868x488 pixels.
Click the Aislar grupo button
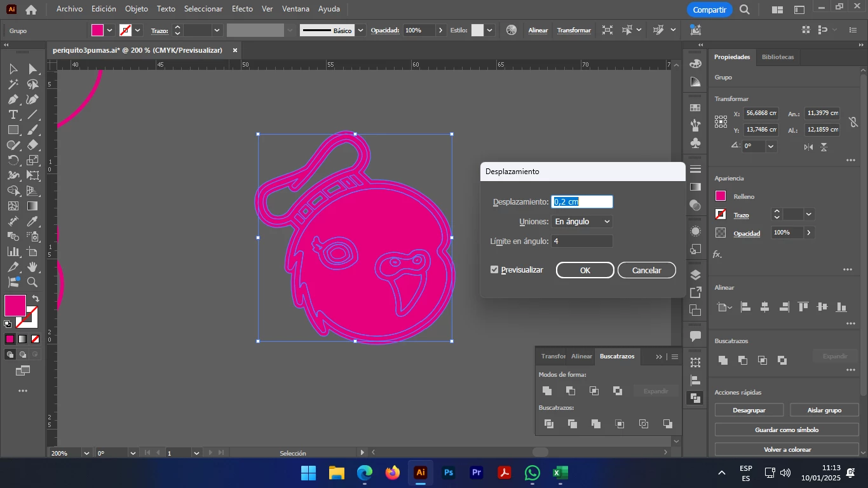(824, 410)
